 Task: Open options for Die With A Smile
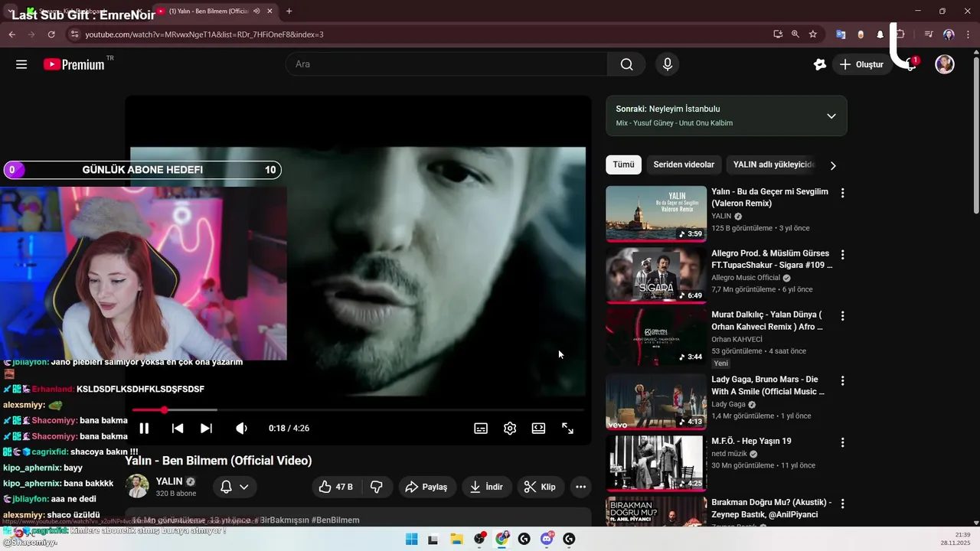coord(842,381)
